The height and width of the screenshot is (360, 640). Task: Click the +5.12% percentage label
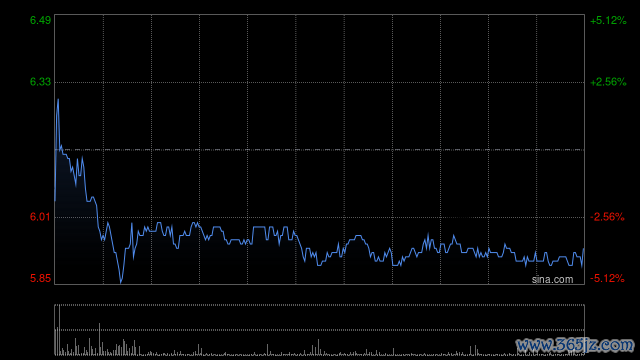[x=608, y=20]
